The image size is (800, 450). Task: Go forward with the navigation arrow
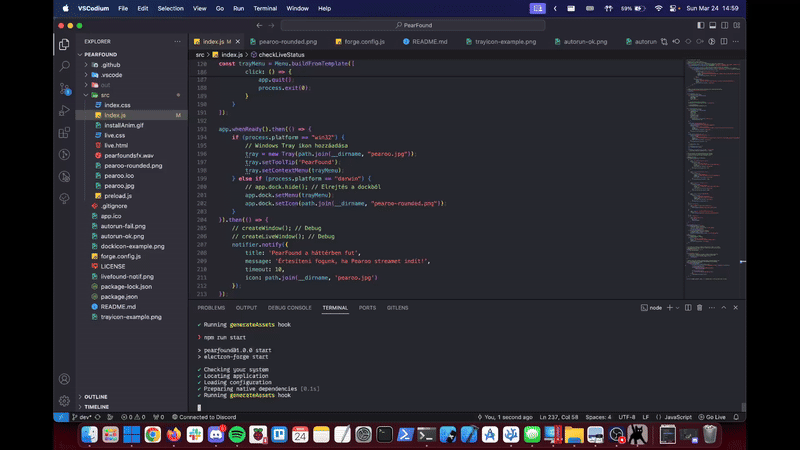point(271,25)
